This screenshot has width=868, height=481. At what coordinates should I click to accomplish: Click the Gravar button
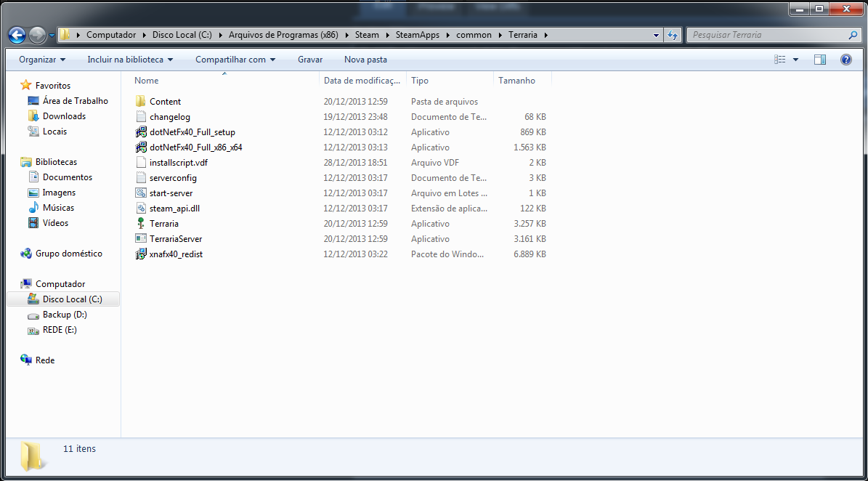(310, 60)
